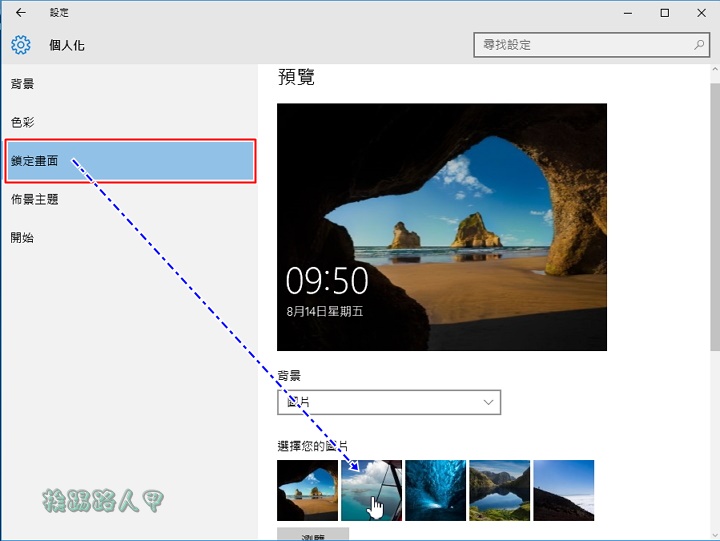Go to the 色彩 settings page
Screen dimensions: 720x541
(23, 122)
